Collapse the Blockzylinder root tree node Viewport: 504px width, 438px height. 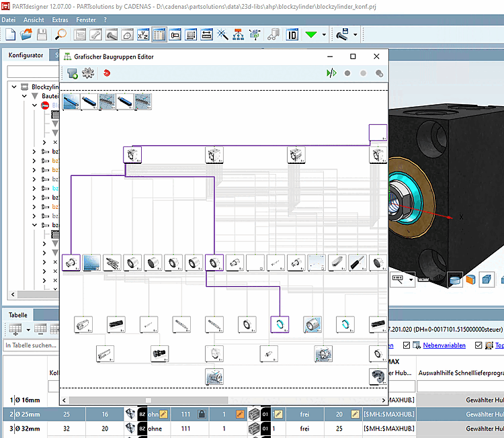pyautogui.click(x=14, y=87)
